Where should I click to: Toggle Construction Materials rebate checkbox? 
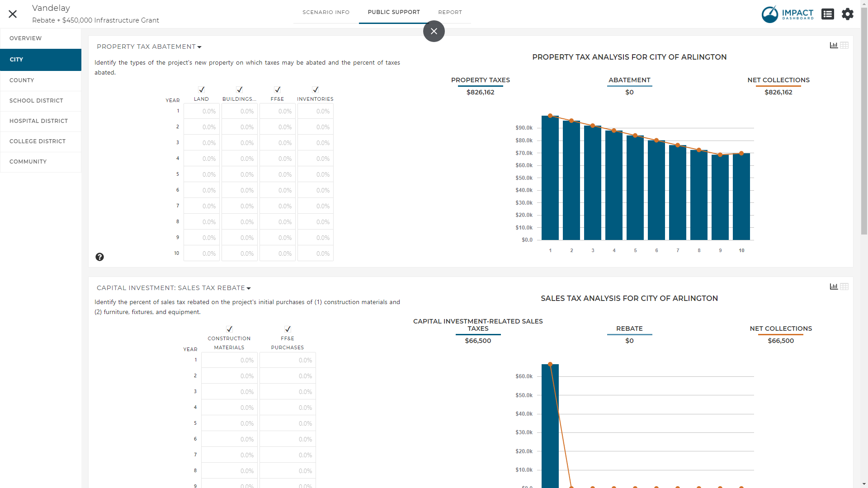pos(229,329)
